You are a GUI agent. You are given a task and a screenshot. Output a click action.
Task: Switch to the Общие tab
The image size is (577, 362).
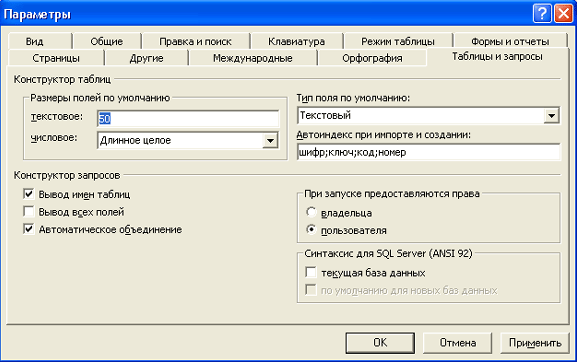[x=107, y=41]
